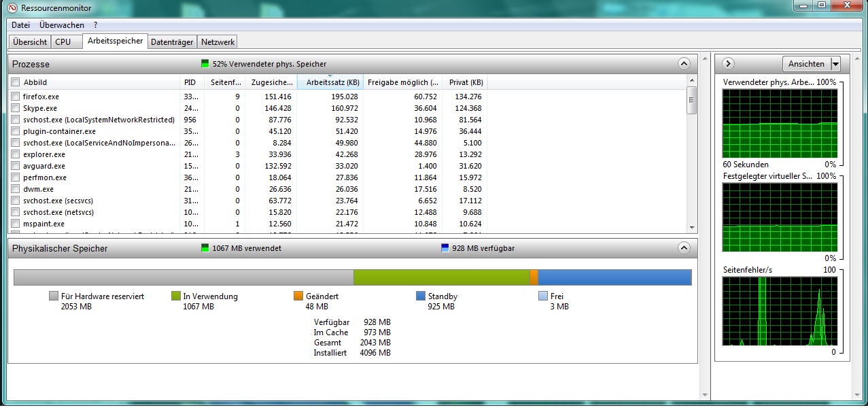Viewport: 868px width, 410px height.
Task: Collapse the Physikalischer Speicher panel chevron
Action: point(684,248)
